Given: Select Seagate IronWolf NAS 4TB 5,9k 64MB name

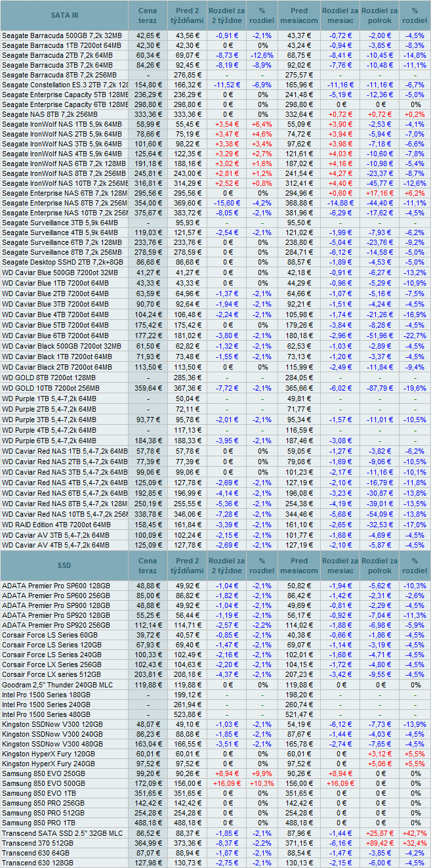Looking at the screenshot, I should click(x=62, y=154).
